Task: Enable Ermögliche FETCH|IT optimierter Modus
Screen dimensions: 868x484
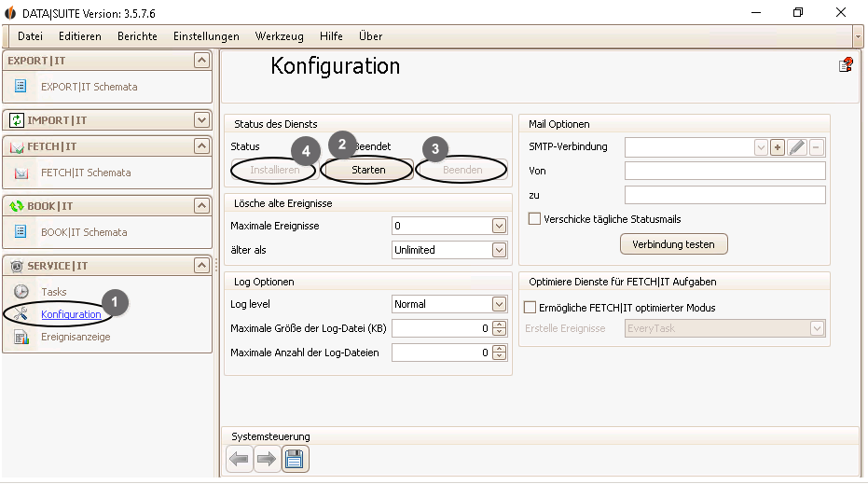Action: [530, 308]
